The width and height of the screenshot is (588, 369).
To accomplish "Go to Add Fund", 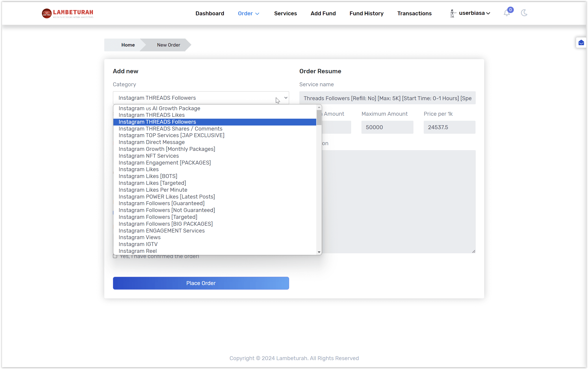I will [323, 13].
